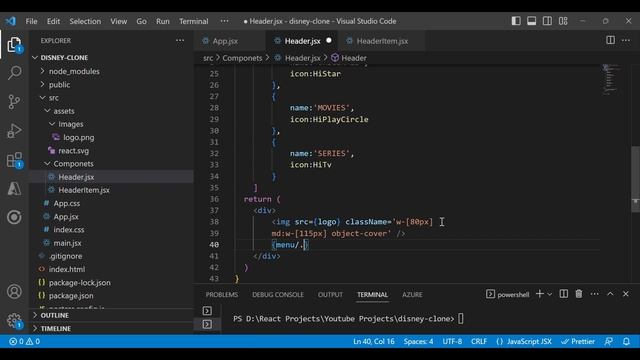Toggle the bottom panel layout icon
640x360 pixels.
point(531,21)
